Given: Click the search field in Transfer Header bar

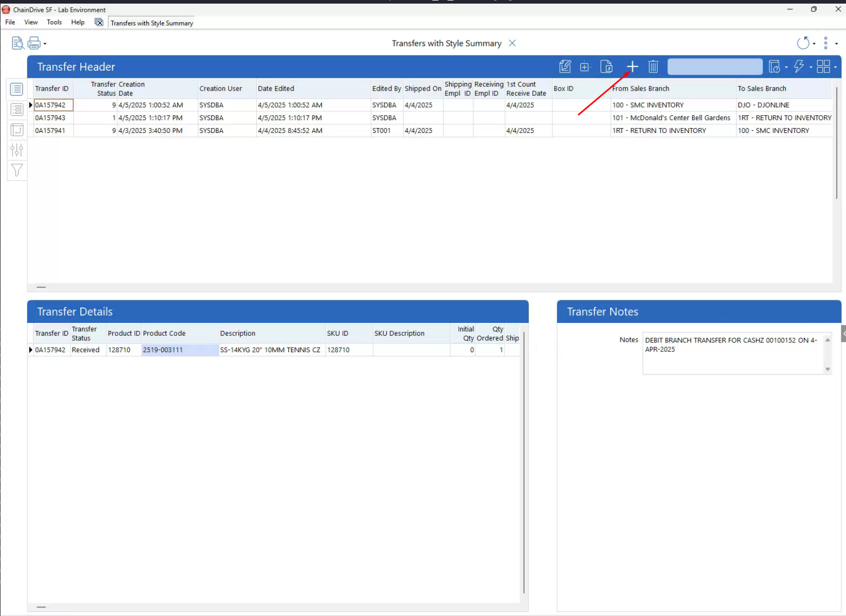Looking at the screenshot, I should (715, 66).
